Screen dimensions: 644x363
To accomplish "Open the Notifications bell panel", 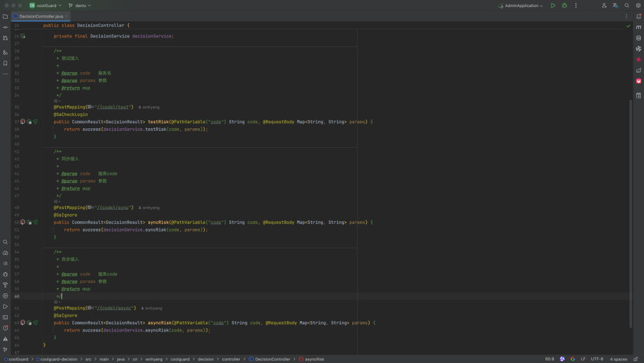I will click(638, 16).
